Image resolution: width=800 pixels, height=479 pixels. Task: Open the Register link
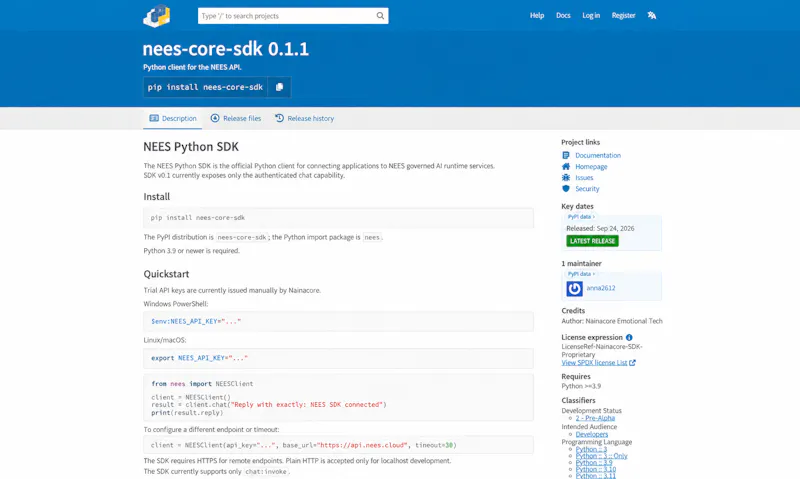[x=623, y=15]
